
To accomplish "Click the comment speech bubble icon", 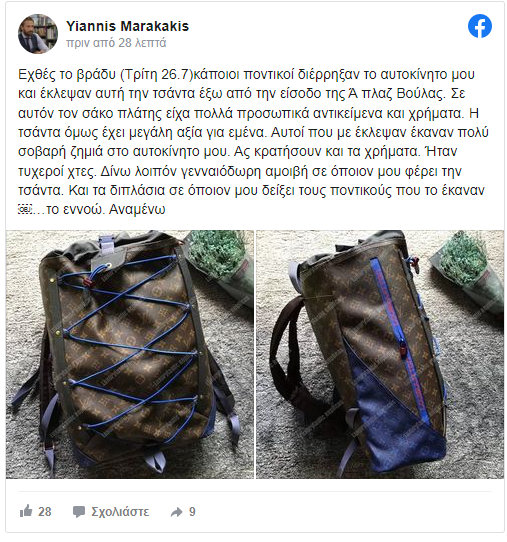I will click(x=79, y=512).
